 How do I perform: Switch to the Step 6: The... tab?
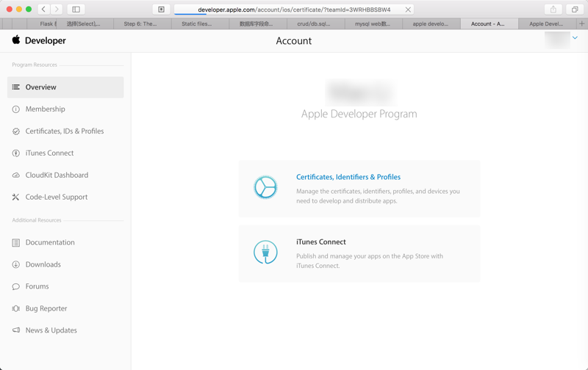point(143,23)
